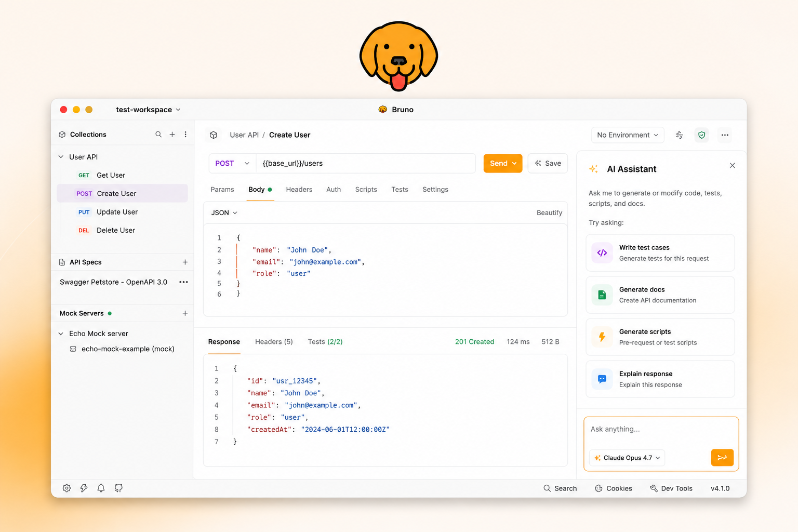798x532 pixels.
Task: Click the Write test cases code icon
Action: [x=602, y=253]
